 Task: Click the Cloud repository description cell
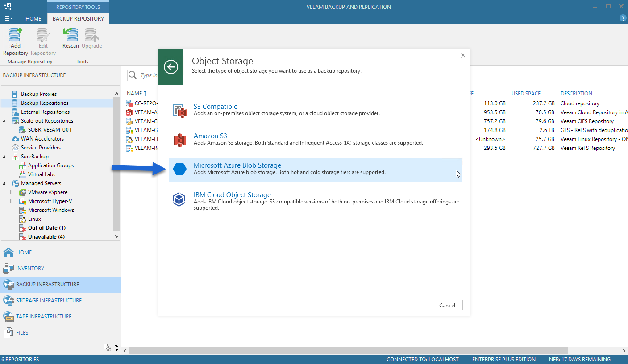pos(580,103)
